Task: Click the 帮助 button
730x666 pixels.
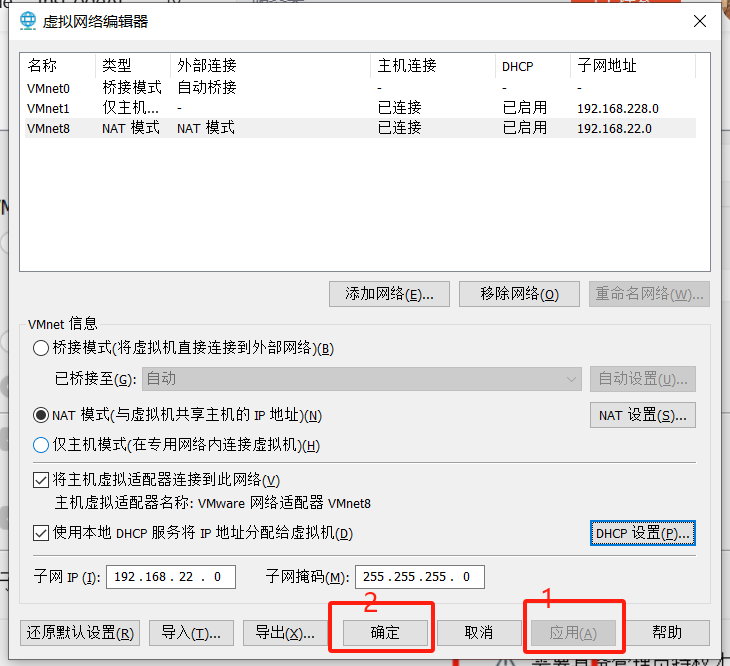Action: click(667, 633)
